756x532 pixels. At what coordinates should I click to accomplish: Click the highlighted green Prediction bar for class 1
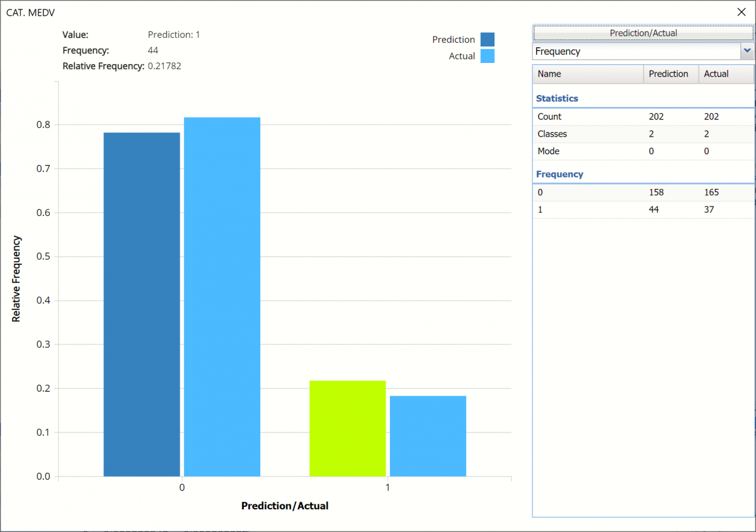click(x=347, y=428)
